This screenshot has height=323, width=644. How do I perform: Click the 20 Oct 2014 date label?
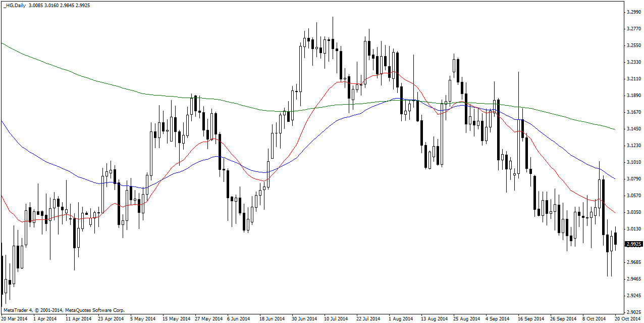coord(628,319)
